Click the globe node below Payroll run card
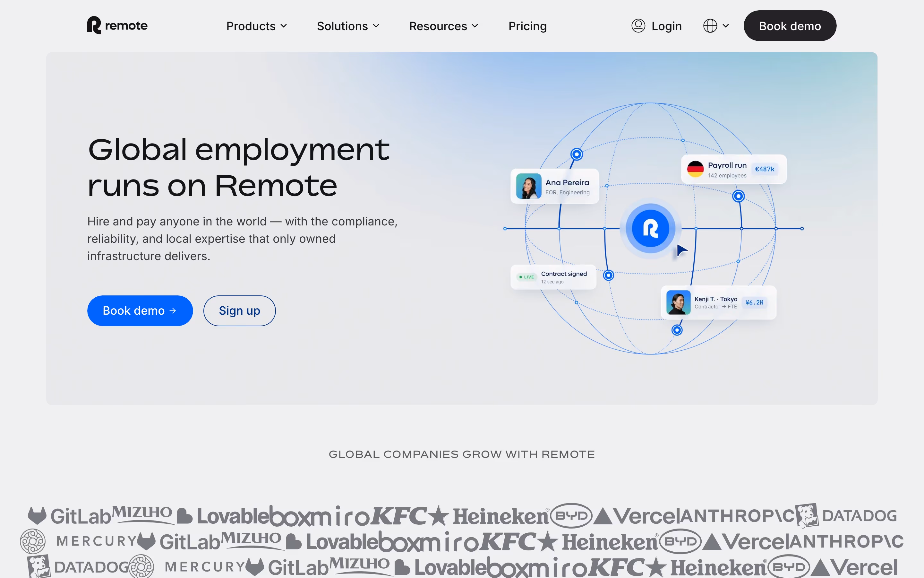Image resolution: width=924 pixels, height=578 pixels. click(x=739, y=196)
